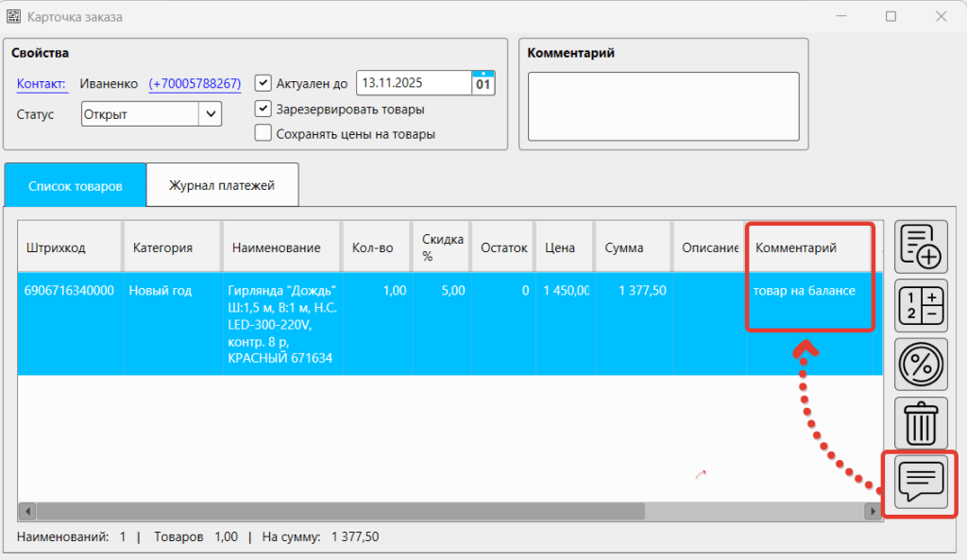Viewport: 967px width, 560px height.
Task: Switch to Журнал платежей tab
Action: tap(222, 185)
